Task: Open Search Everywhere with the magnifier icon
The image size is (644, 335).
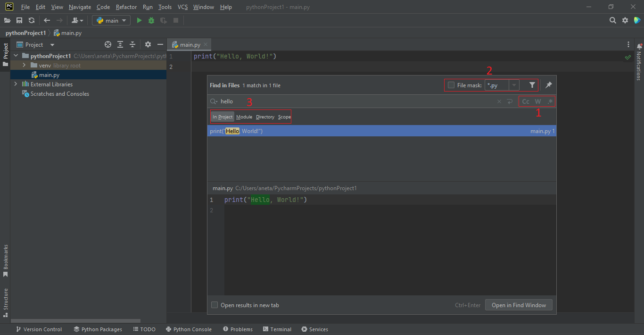Action: click(x=612, y=20)
